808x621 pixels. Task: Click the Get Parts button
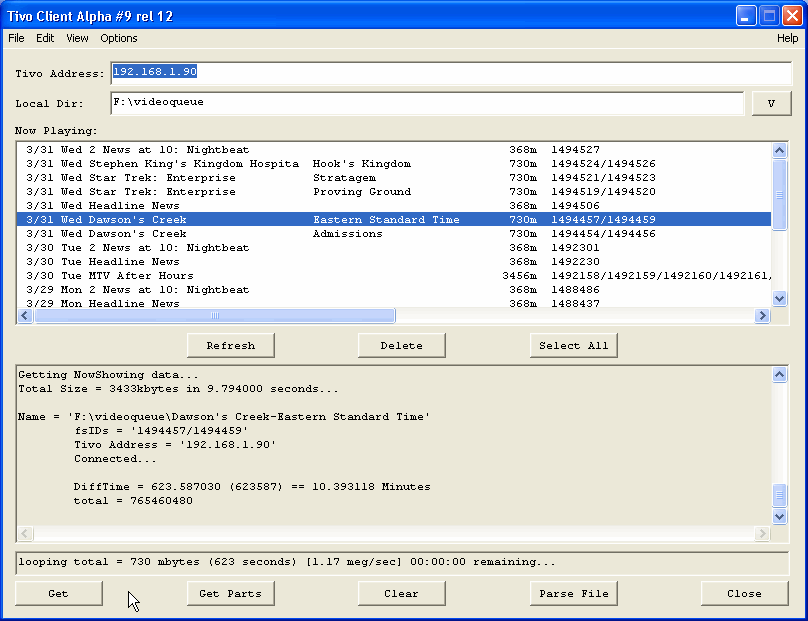tap(230, 593)
